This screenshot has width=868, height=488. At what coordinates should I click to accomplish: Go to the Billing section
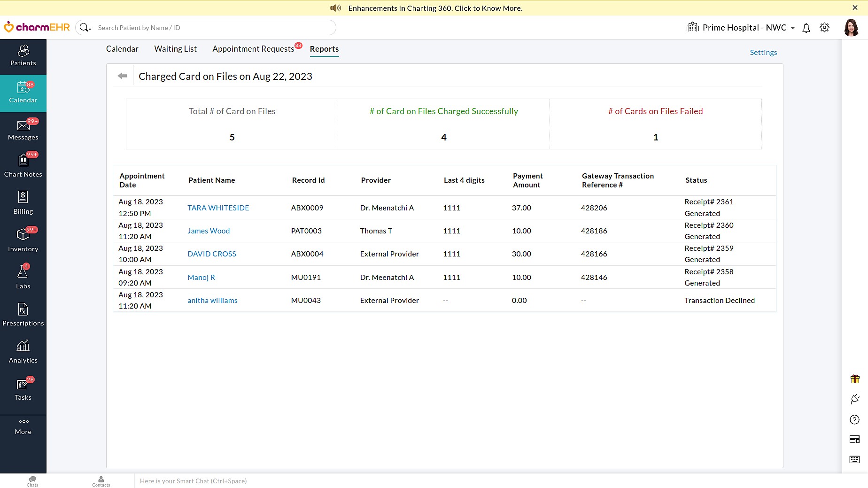pyautogui.click(x=23, y=202)
